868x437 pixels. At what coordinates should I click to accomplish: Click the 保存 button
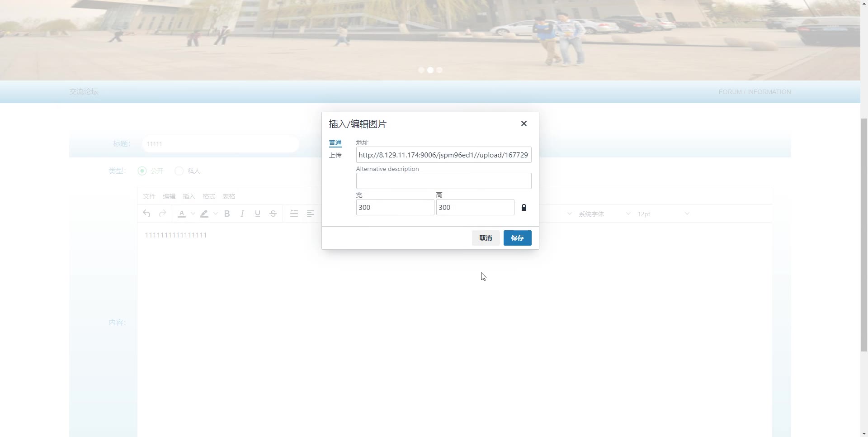(517, 238)
